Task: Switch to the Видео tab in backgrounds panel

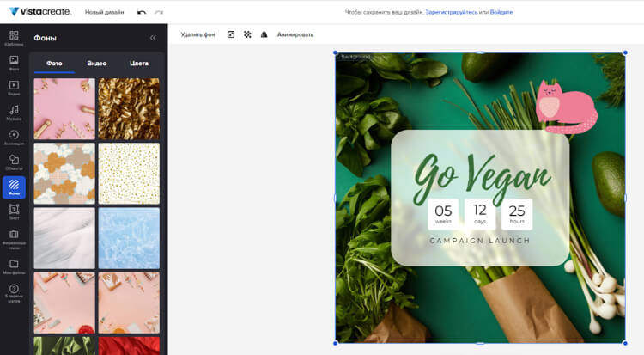Action: pyautogui.click(x=96, y=64)
